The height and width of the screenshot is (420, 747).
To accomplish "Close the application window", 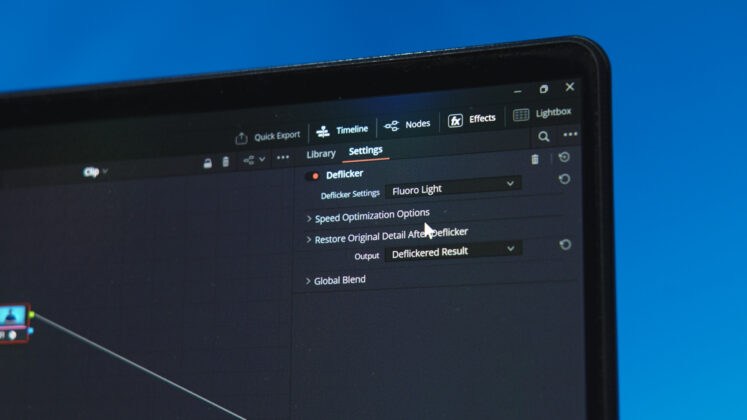I will tap(570, 87).
